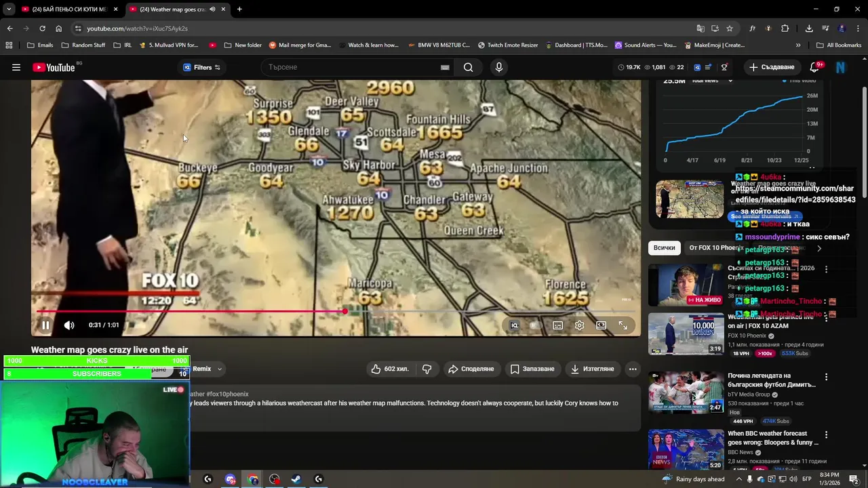
Task: Open the apps grid on bookmarks bar
Action: [x=9, y=45]
